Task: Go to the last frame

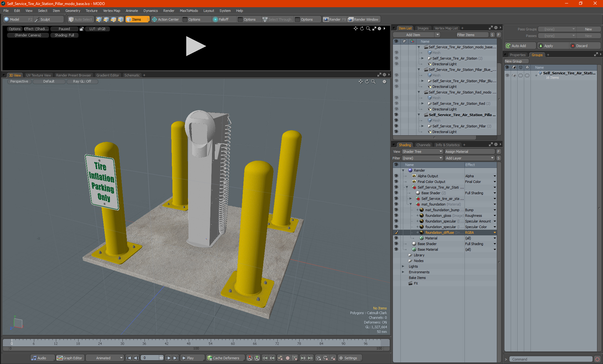Action: click(x=176, y=358)
